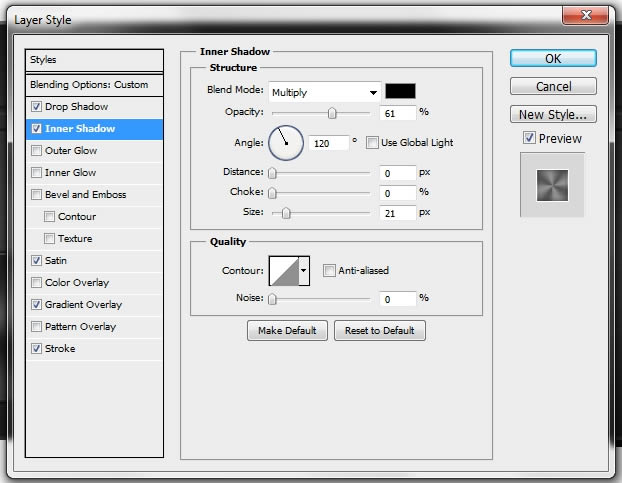
Task: Uncheck the Stroke checkbox
Action: click(36, 349)
